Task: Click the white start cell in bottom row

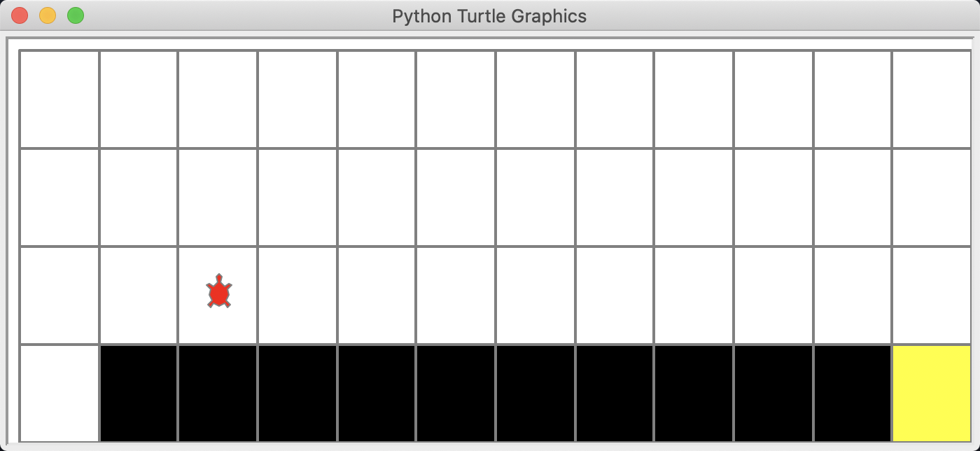Action: (59, 394)
